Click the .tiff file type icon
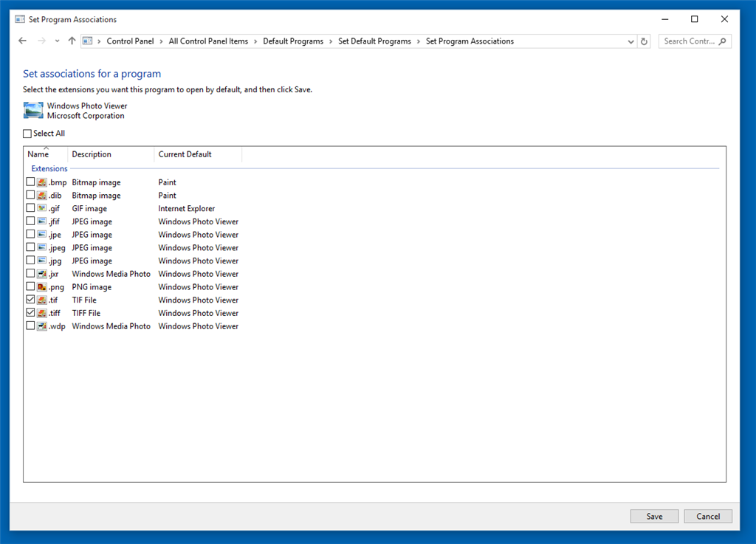This screenshot has height=544, width=756. (42, 313)
